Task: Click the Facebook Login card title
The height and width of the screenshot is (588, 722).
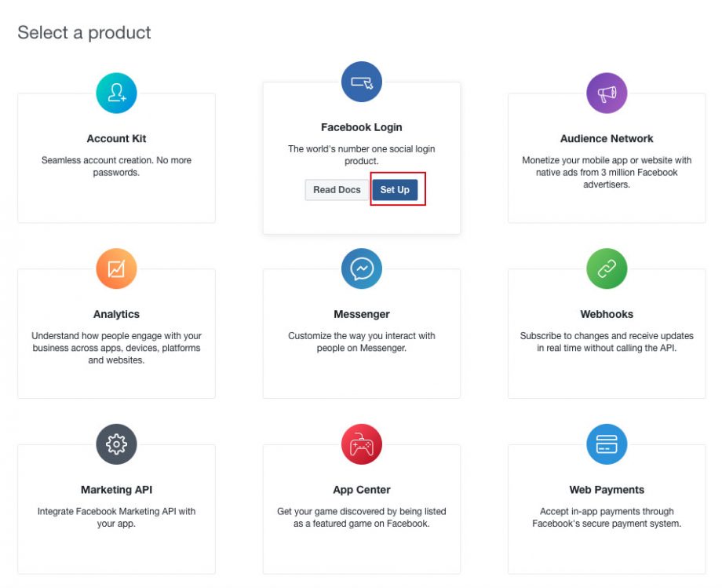Action: coord(362,127)
